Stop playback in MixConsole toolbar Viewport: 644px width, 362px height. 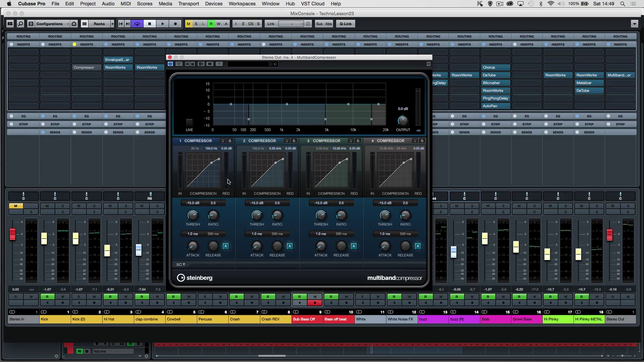point(149,24)
